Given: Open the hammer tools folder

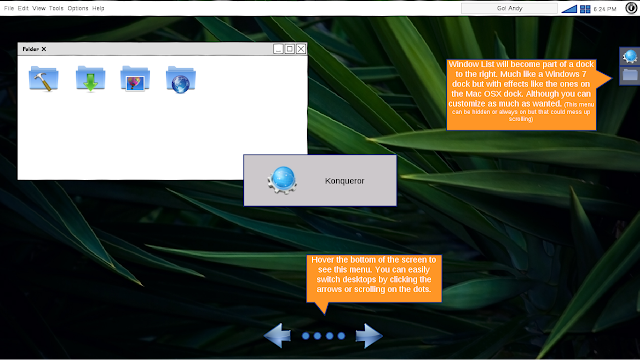Looking at the screenshot, I should pyautogui.click(x=44, y=79).
